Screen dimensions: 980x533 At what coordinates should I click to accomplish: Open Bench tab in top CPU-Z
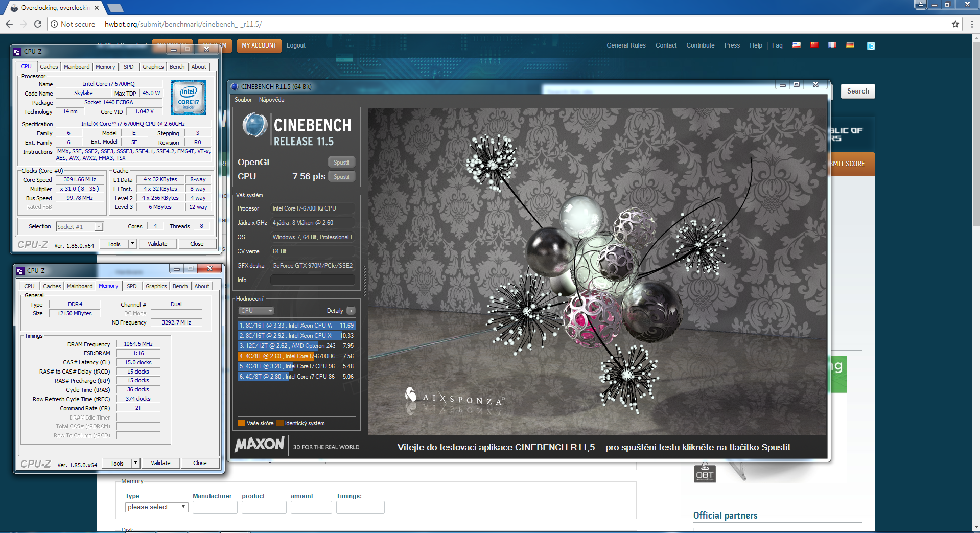(x=177, y=67)
